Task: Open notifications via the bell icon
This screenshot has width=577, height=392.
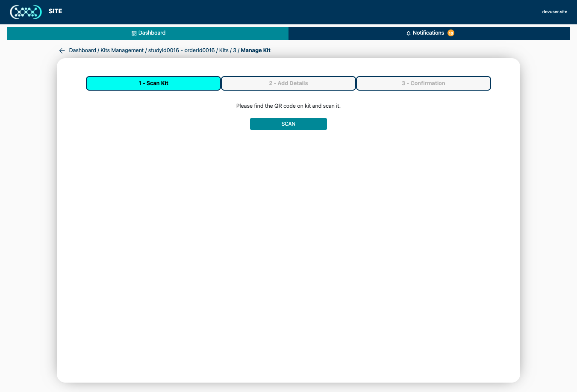Action: coord(408,32)
